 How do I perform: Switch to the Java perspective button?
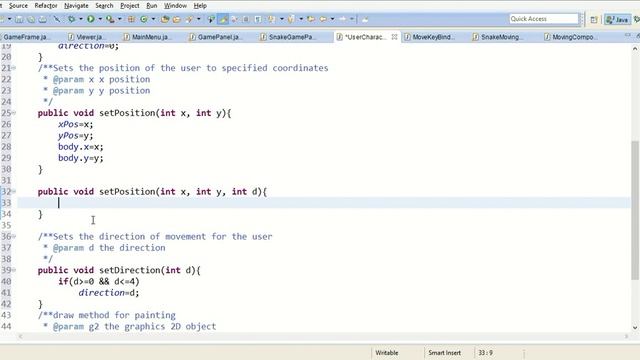point(618,19)
